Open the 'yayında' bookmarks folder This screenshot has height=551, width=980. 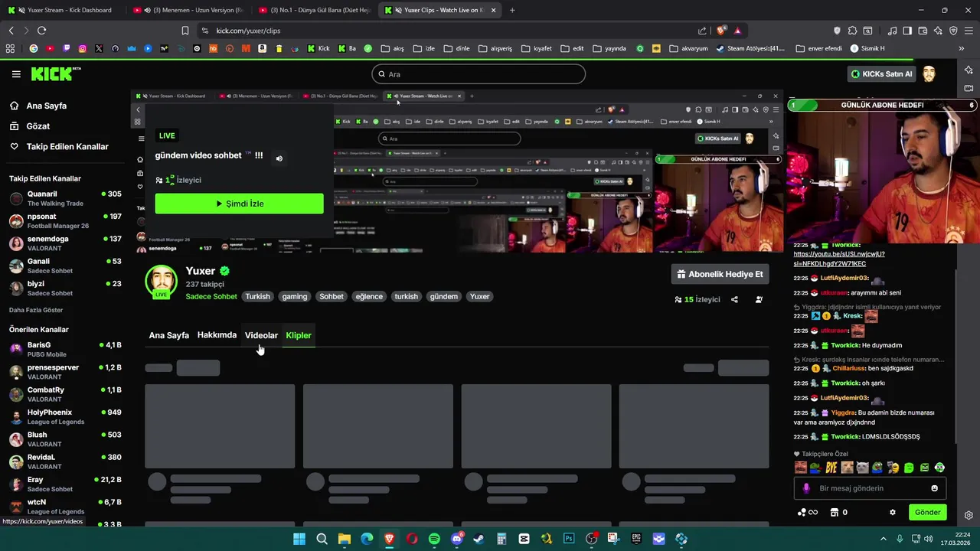(609, 48)
